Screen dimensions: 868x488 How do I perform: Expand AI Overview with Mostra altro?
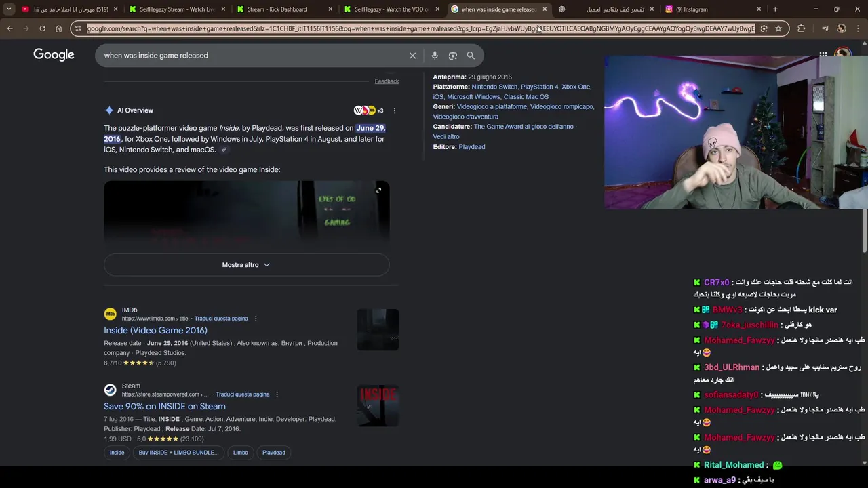coord(246,265)
